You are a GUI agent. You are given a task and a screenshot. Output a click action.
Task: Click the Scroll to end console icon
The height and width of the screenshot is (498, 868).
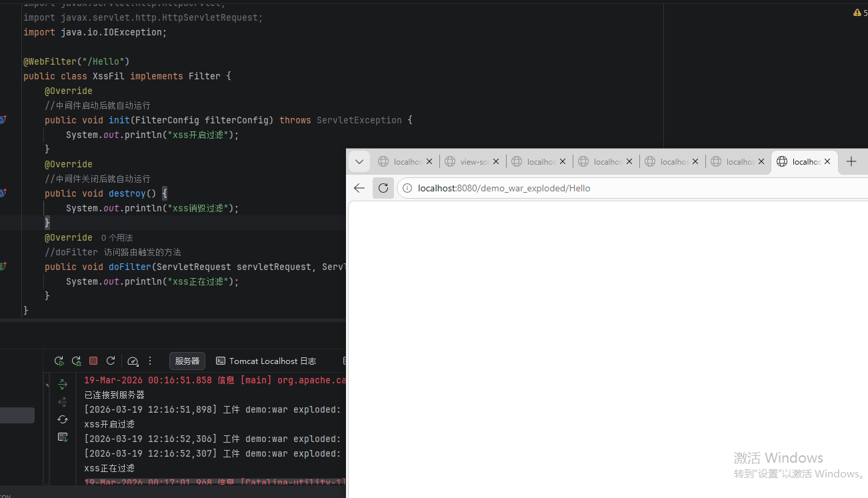(63, 437)
